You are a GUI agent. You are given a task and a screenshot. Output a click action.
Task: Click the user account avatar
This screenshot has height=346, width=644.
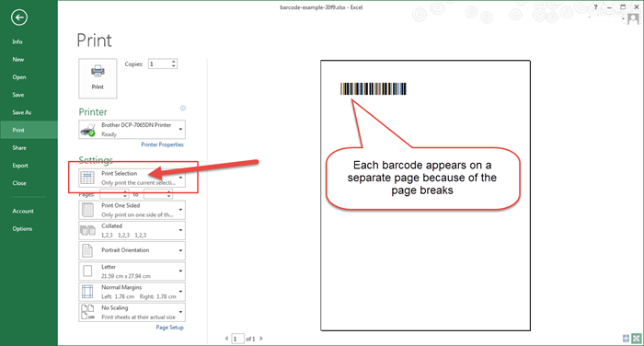pyautogui.click(x=633, y=19)
